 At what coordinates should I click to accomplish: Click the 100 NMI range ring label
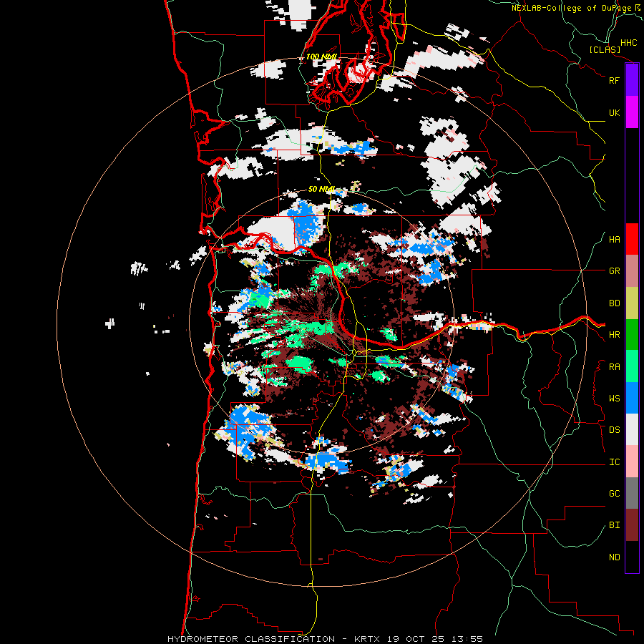pyautogui.click(x=321, y=57)
